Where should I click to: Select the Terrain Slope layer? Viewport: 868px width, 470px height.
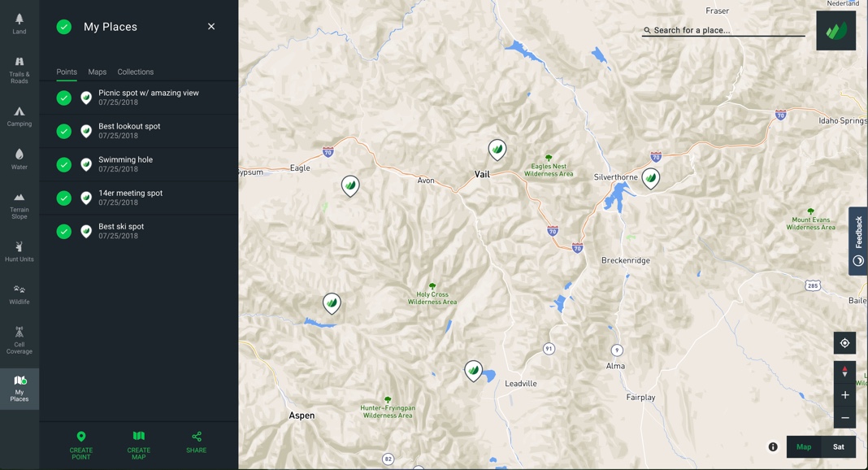[x=20, y=206]
